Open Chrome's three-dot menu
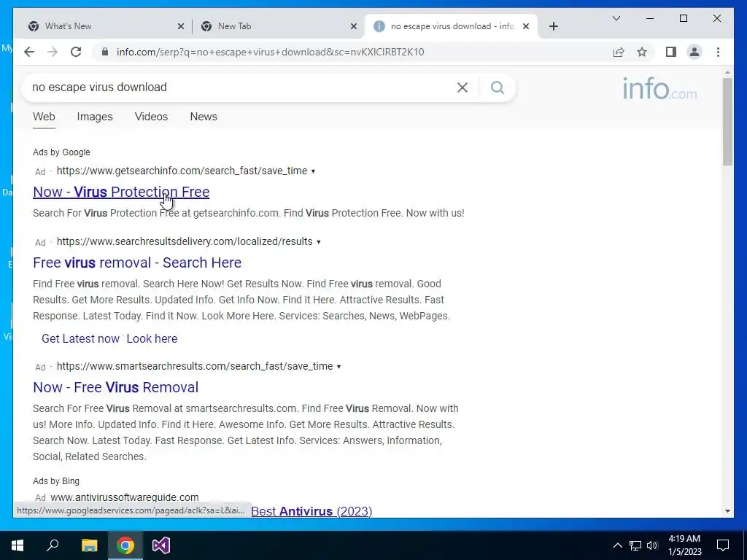The image size is (747, 560). [718, 52]
